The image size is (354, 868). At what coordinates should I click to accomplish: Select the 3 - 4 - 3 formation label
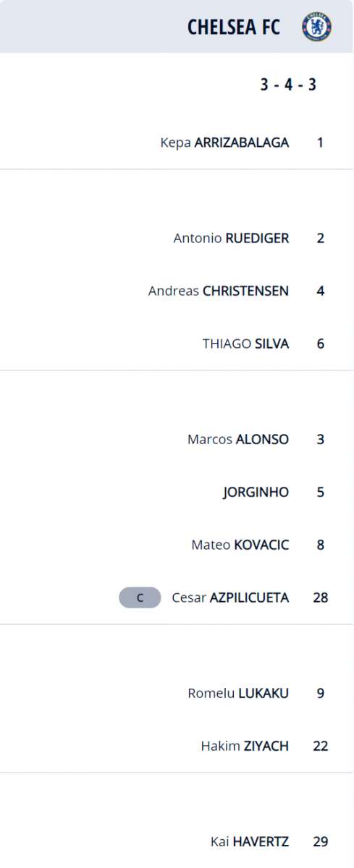(x=289, y=85)
